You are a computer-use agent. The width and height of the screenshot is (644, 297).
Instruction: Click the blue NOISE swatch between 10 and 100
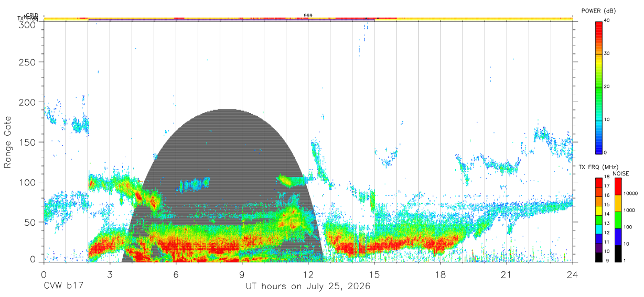(618, 237)
